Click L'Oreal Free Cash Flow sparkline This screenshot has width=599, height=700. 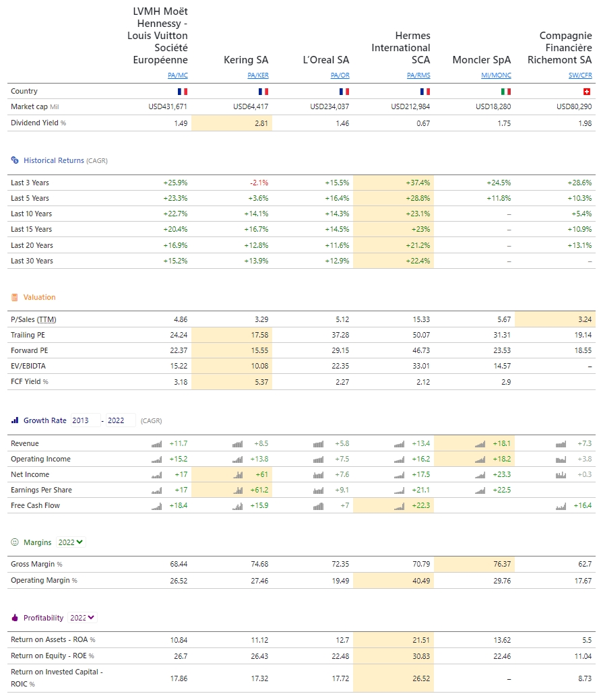click(318, 506)
